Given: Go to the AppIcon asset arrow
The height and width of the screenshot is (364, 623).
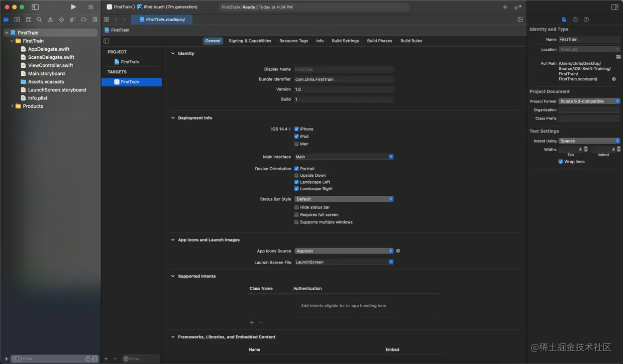Looking at the screenshot, I should (398, 251).
